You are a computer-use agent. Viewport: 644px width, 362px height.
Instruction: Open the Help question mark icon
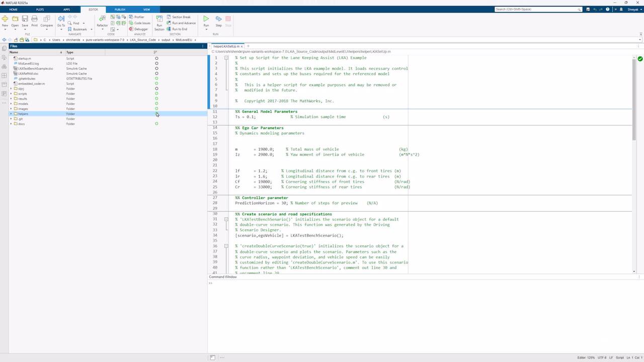(x=608, y=9)
